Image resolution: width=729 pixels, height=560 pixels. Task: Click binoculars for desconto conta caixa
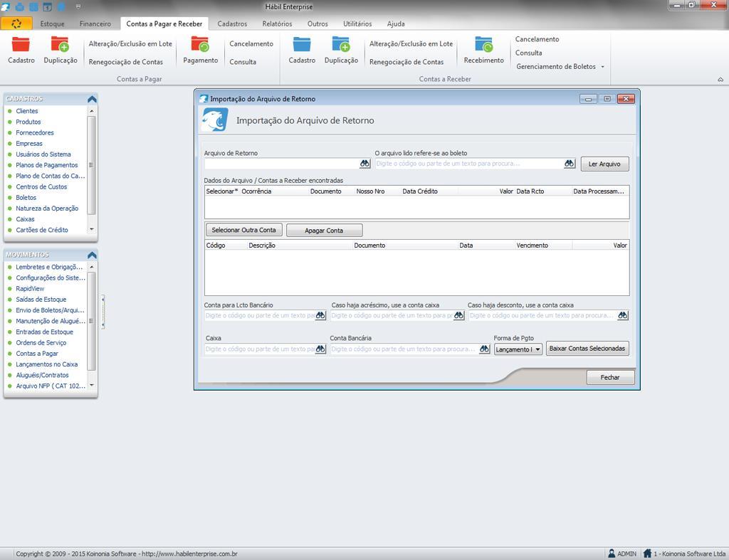point(623,315)
